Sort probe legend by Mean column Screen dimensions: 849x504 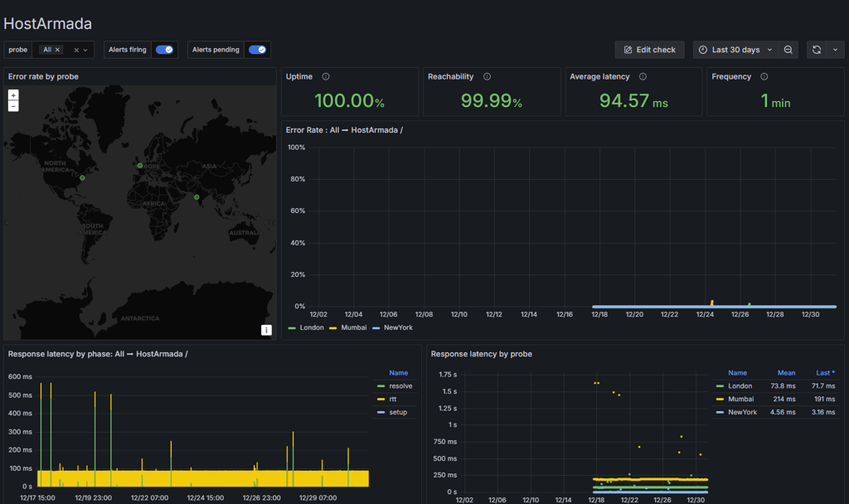click(786, 373)
